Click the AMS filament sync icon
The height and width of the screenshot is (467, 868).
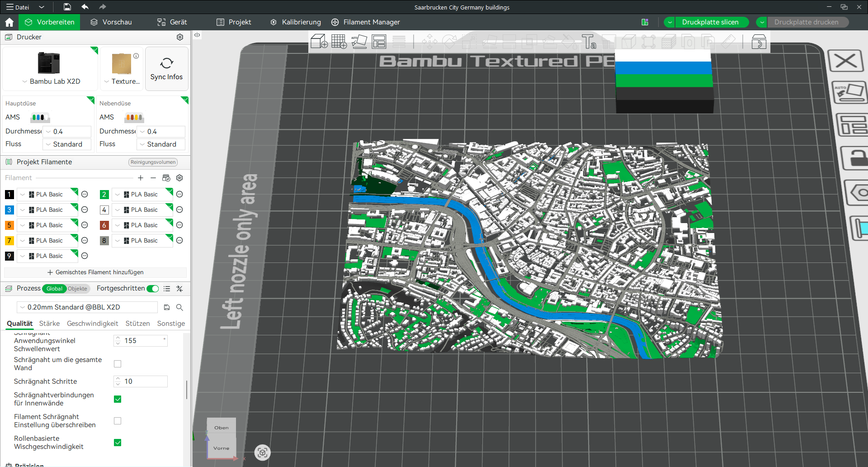pos(166,178)
